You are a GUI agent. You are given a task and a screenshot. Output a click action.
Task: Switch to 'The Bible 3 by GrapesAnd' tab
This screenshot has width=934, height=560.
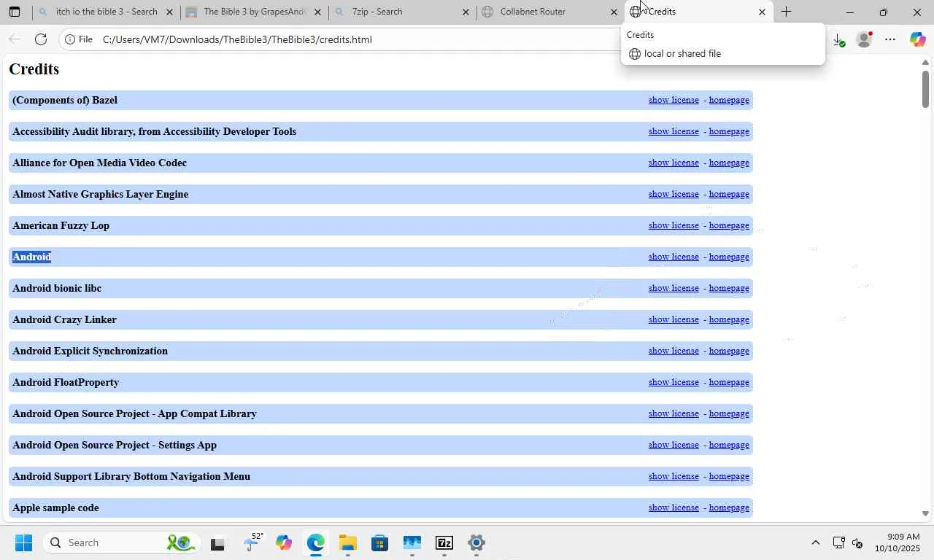pyautogui.click(x=253, y=12)
